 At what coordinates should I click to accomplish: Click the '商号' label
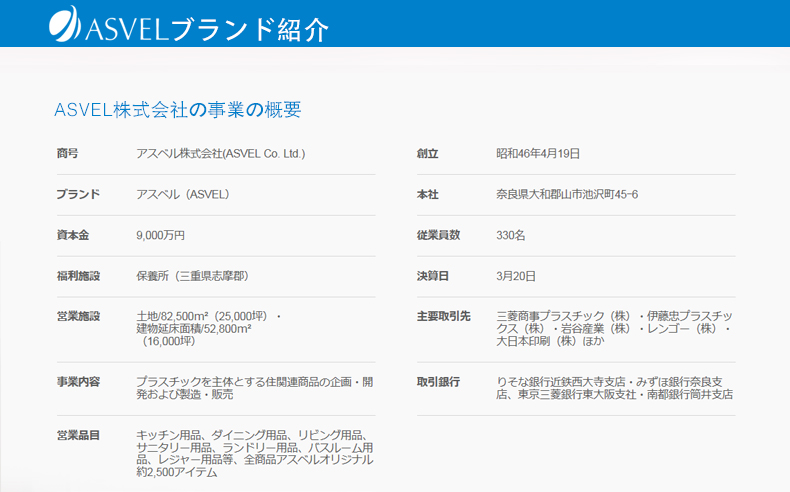(68, 154)
